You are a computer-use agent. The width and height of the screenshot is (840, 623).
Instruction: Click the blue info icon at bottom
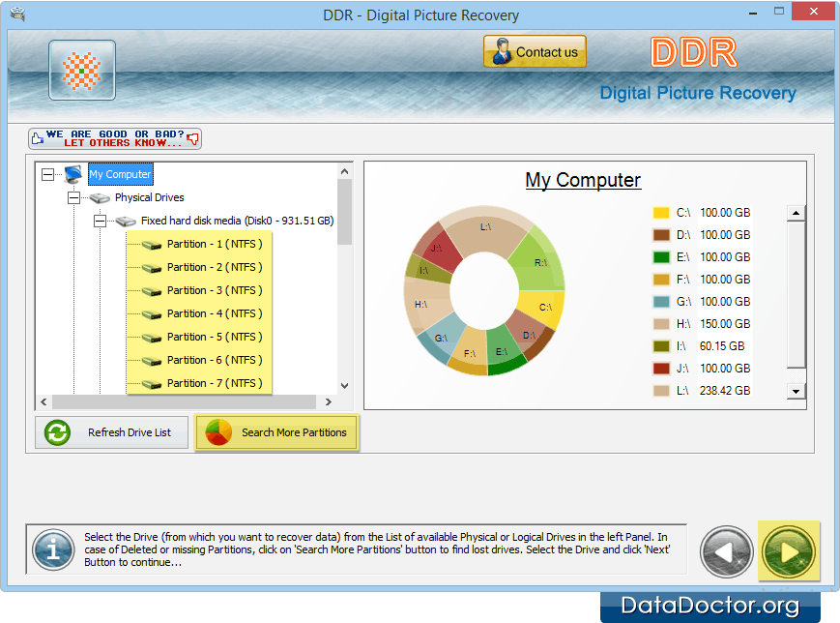(x=53, y=550)
